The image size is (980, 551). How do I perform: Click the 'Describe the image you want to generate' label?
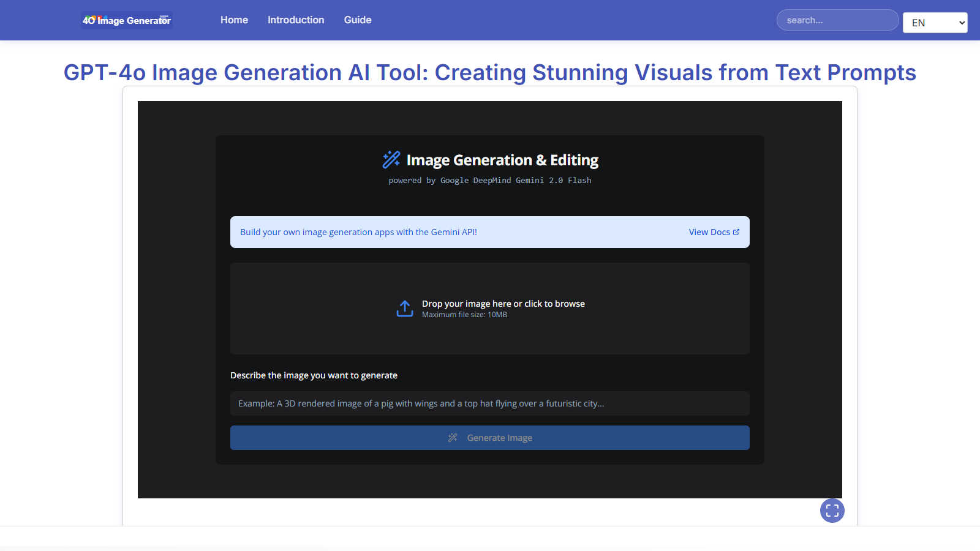314,375
